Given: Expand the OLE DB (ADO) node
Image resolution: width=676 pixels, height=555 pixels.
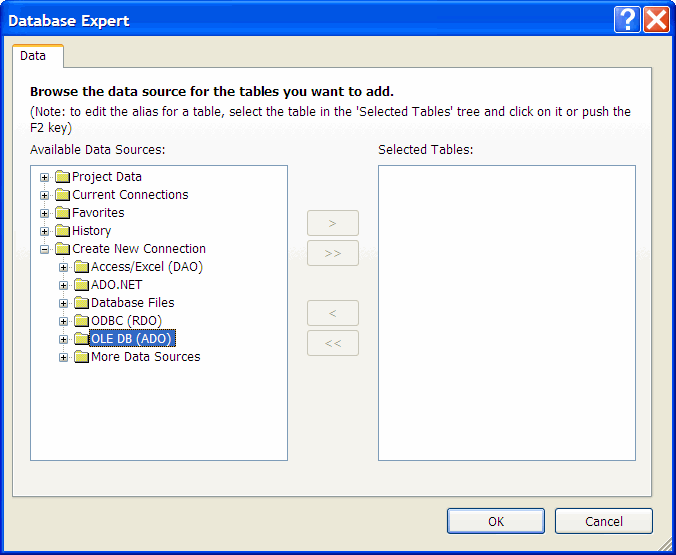Looking at the screenshot, I should (x=64, y=340).
